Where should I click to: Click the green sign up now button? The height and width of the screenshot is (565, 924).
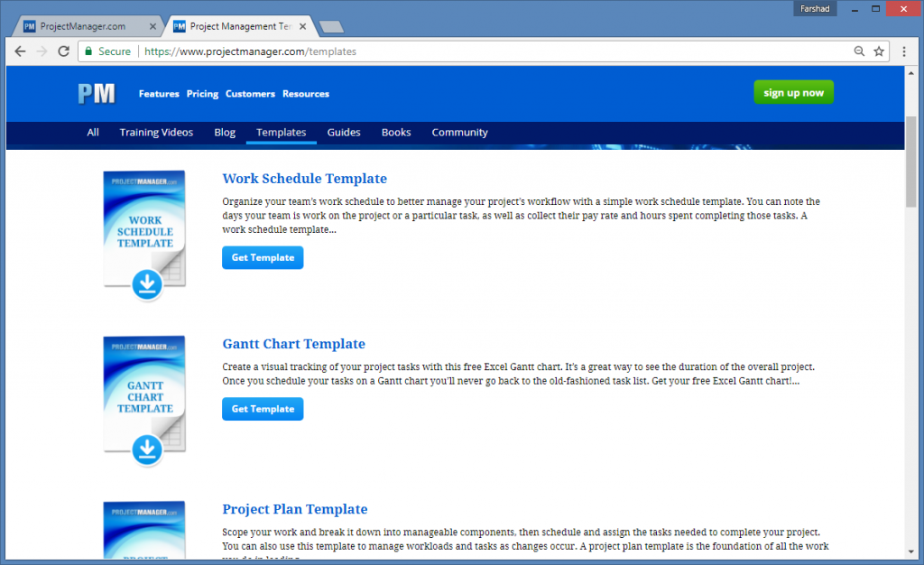[793, 92]
